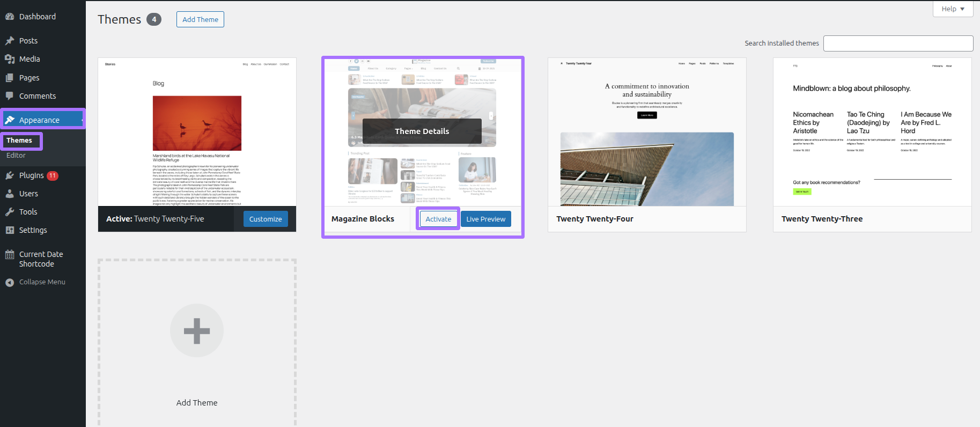Click the Pages icon in sidebar
980x427 pixels.
pos(10,78)
